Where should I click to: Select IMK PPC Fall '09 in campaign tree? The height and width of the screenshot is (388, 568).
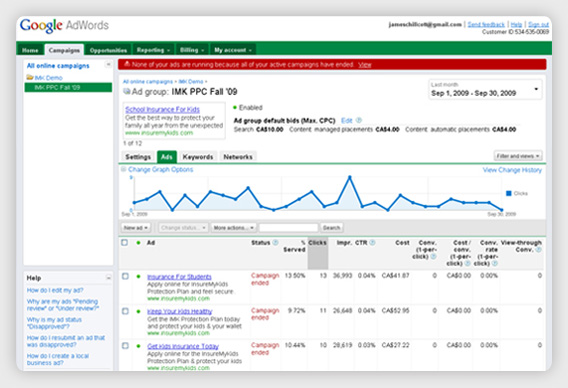coord(68,87)
